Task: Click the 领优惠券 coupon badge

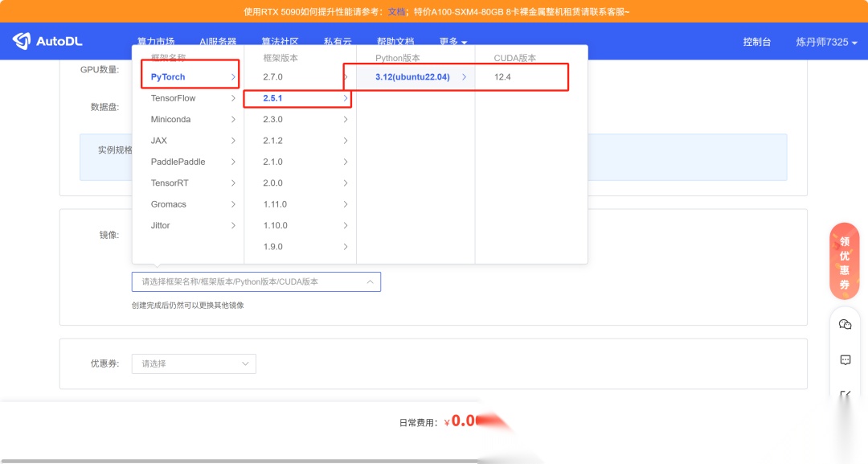Action: (844, 262)
